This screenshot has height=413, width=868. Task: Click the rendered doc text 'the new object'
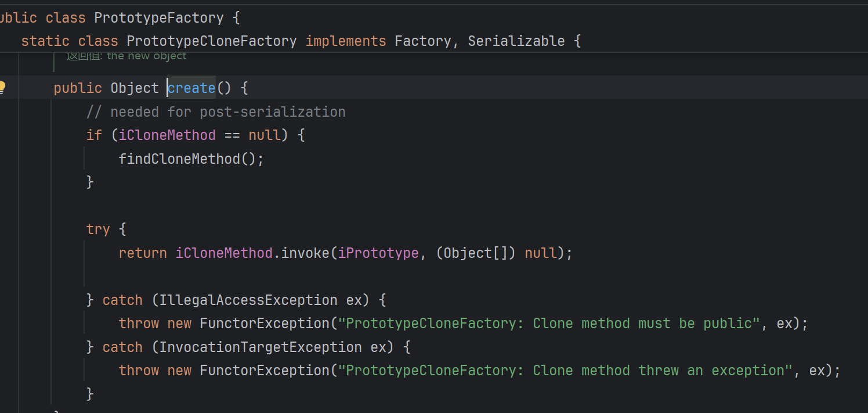coord(146,56)
